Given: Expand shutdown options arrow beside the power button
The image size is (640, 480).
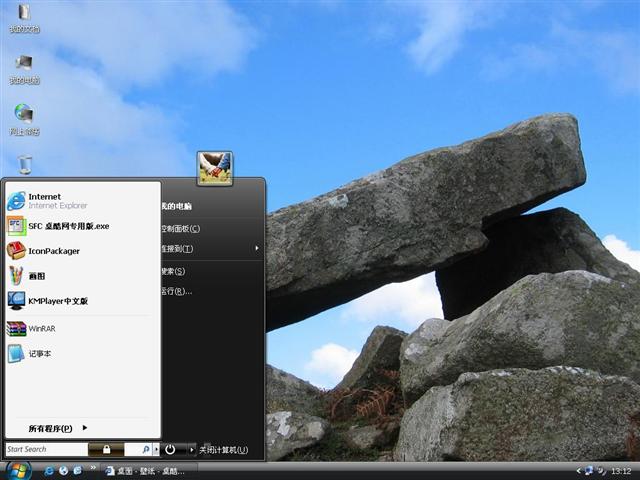Looking at the screenshot, I should [192, 449].
